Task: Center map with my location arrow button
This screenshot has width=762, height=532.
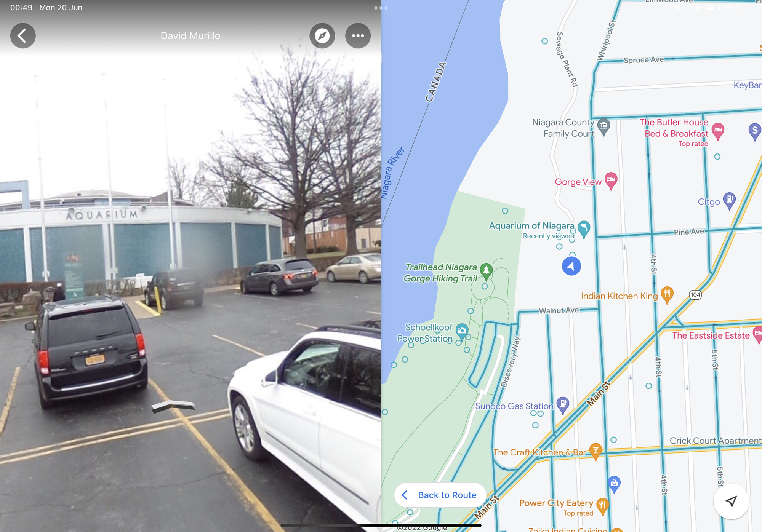Action: pos(731,501)
